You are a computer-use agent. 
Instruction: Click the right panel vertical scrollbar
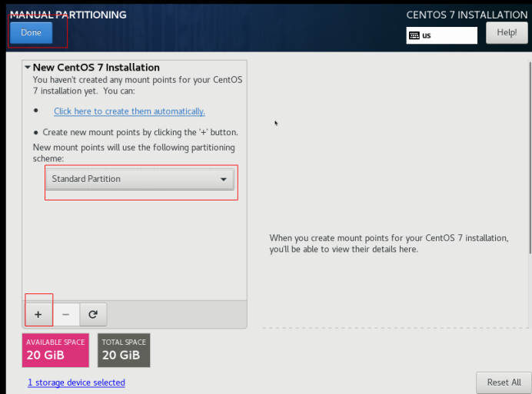tap(530, 157)
